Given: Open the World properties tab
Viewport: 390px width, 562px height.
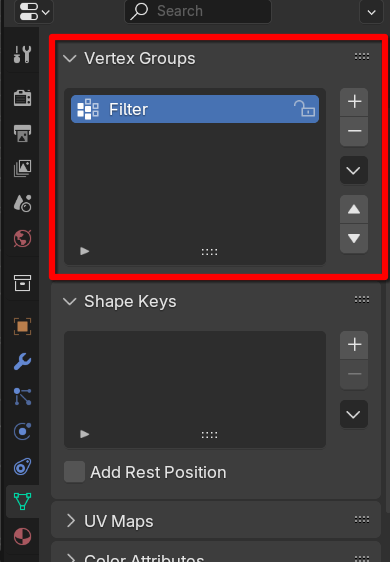Looking at the screenshot, I should 22,238.
